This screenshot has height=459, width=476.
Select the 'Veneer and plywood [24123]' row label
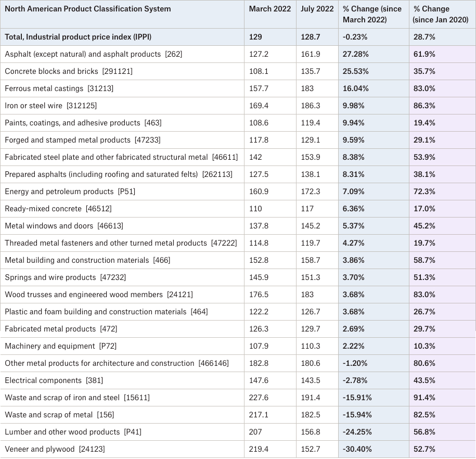pyautogui.click(x=55, y=449)
